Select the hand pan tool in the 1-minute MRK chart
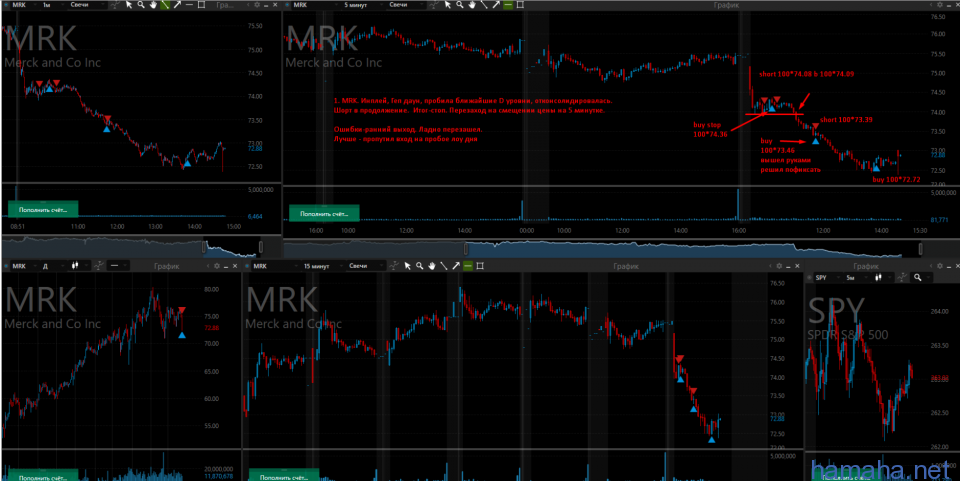This screenshot has width=960, height=481. (x=153, y=5)
